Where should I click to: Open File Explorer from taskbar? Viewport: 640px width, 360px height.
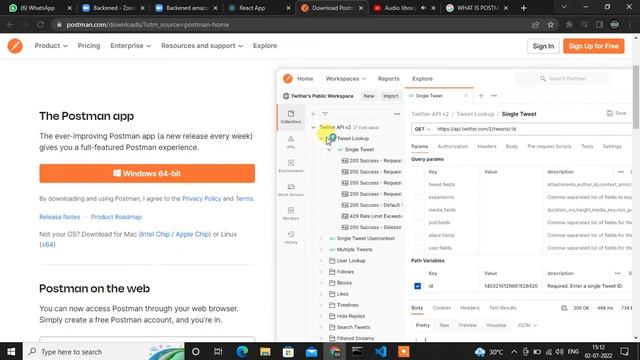tap(265, 351)
